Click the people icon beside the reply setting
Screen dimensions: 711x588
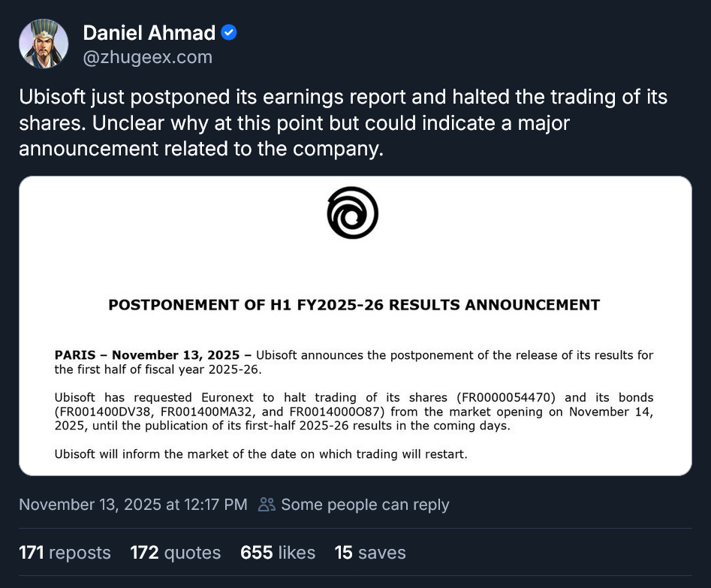267,505
